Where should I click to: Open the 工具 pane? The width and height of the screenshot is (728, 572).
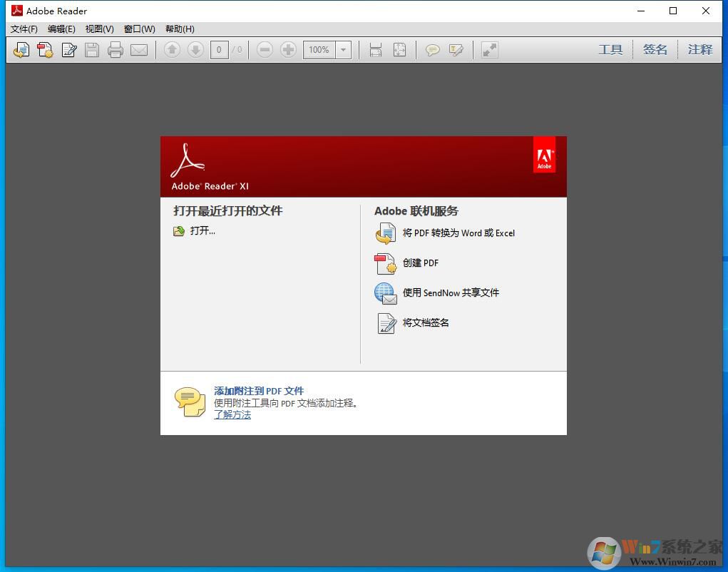pos(610,49)
